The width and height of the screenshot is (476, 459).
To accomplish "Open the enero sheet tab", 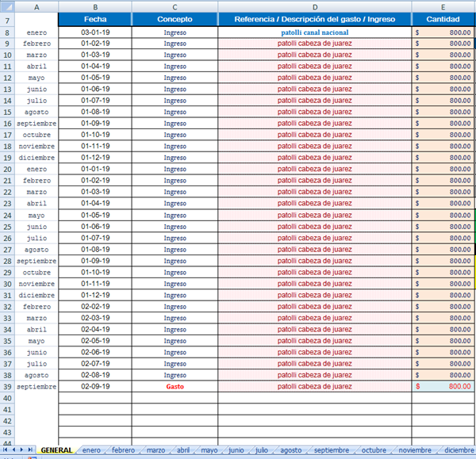I will pos(92,450).
